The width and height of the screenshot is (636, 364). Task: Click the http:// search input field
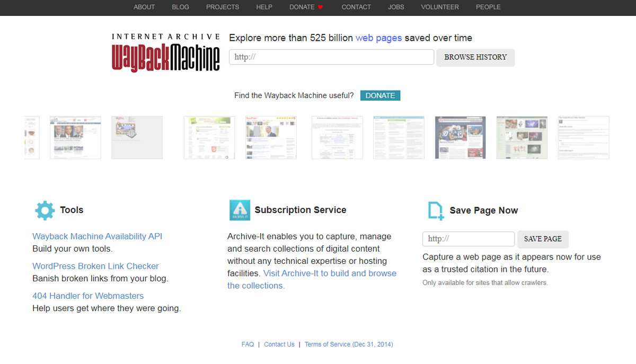pyautogui.click(x=331, y=57)
